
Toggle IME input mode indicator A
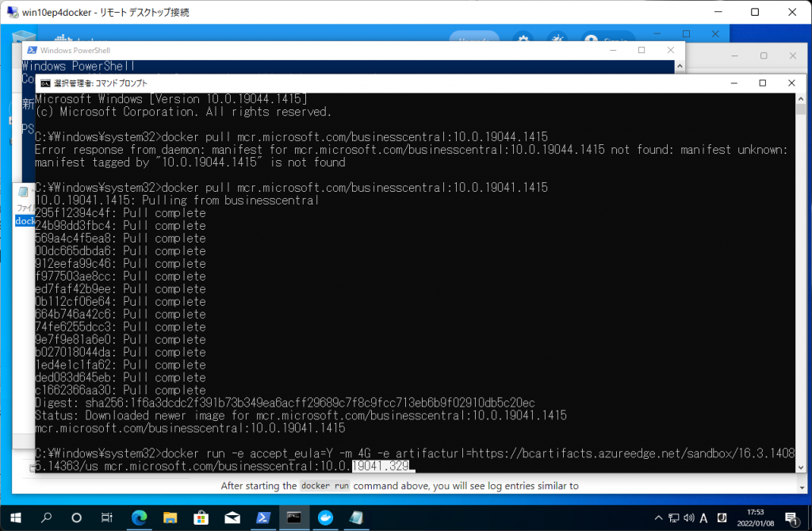704,518
